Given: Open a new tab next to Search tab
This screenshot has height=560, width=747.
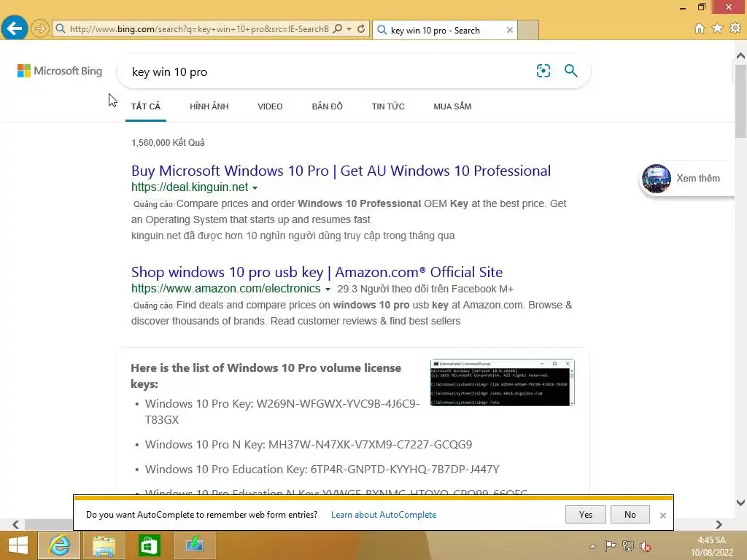Looking at the screenshot, I should pyautogui.click(x=528, y=30).
